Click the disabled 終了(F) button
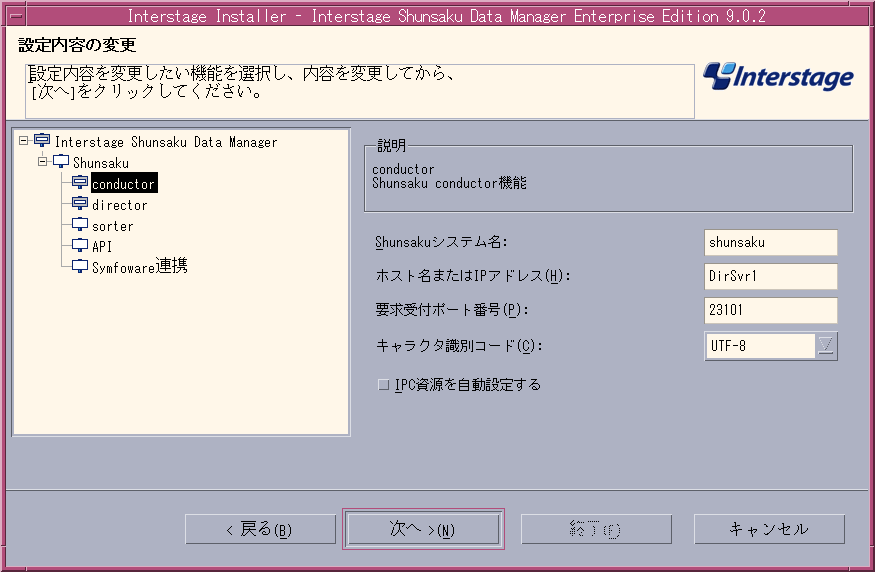This screenshot has height=572, width=875. (x=596, y=529)
